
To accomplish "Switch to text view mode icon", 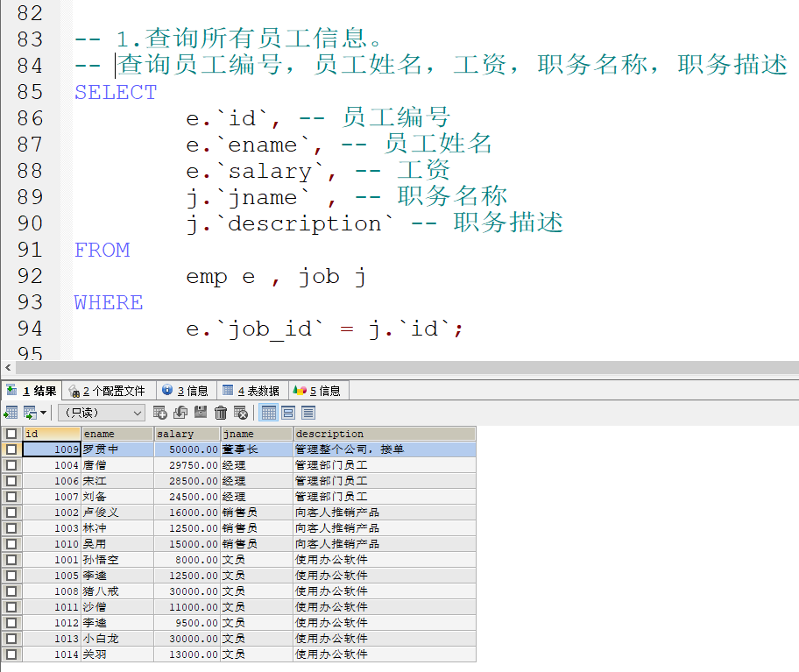I will 308,413.
